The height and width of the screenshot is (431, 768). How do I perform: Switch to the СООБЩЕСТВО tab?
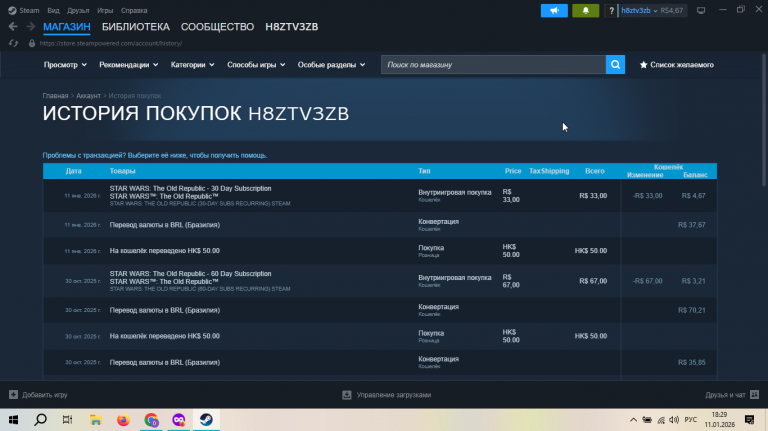click(217, 27)
